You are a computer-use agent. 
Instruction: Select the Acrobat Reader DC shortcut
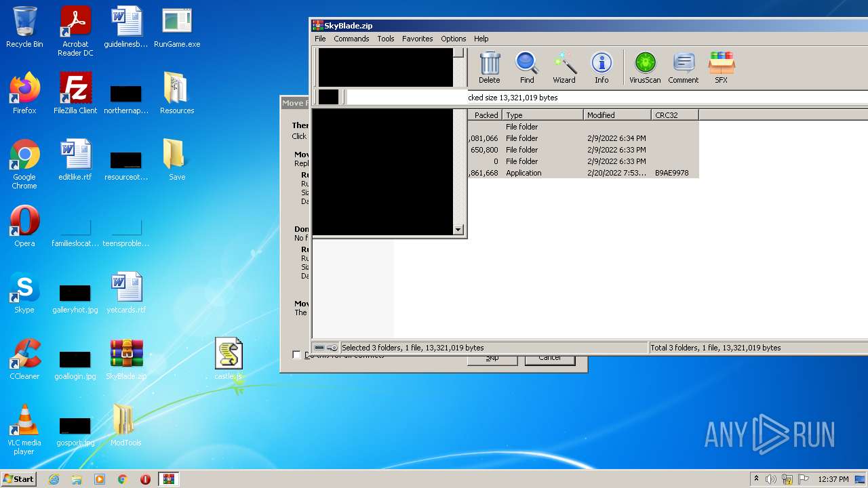(75, 31)
